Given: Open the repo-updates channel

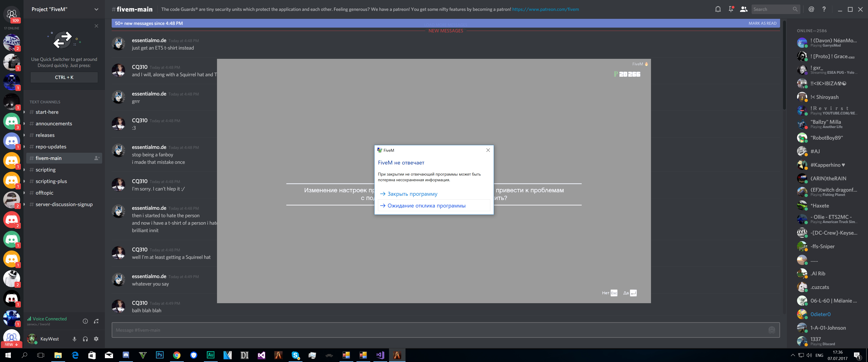Looking at the screenshot, I should pyautogui.click(x=64, y=146).
